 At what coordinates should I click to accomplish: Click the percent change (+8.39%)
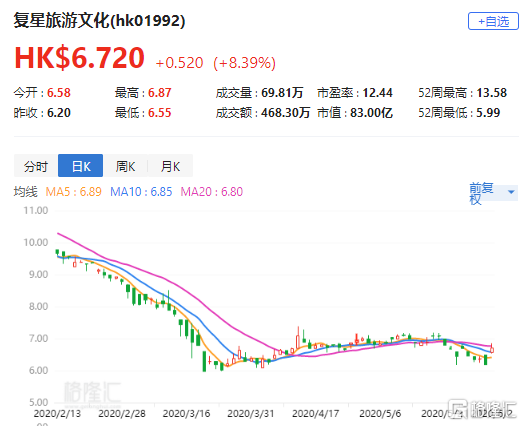[x=244, y=63]
